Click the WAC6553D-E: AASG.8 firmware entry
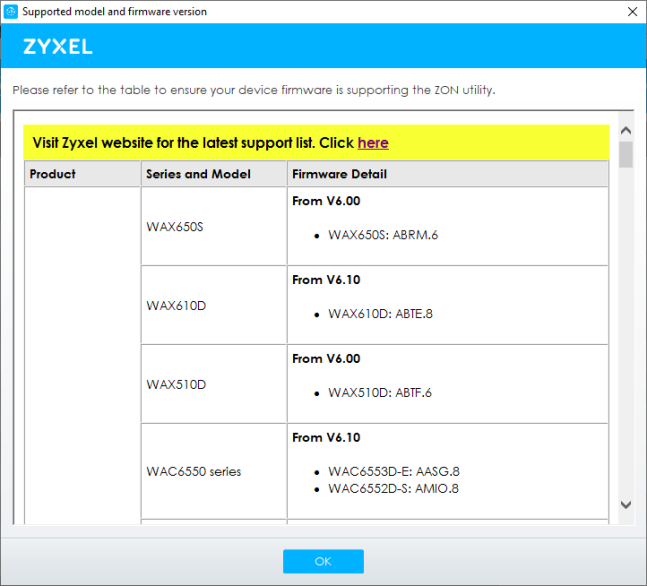Image resolution: width=647 pixels, height=586 pixels. tap(394, 472)
